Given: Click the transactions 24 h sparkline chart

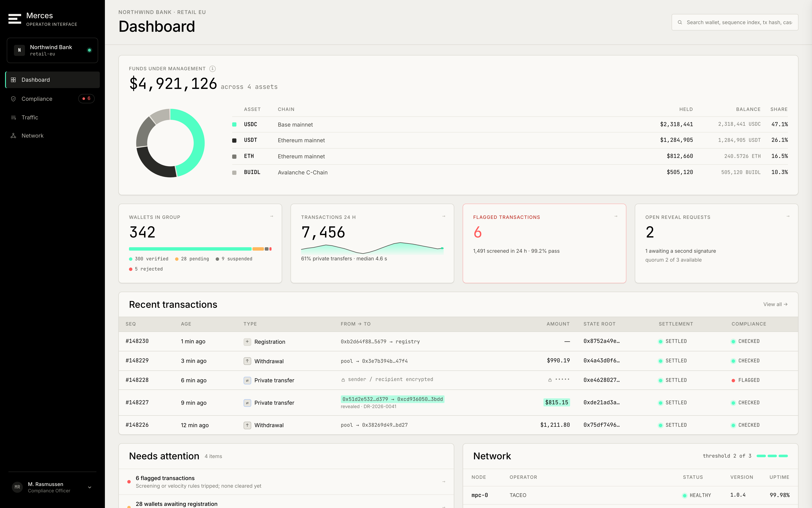Looking at the screenshot, I should pyautogui.click(x=372, y=248).
